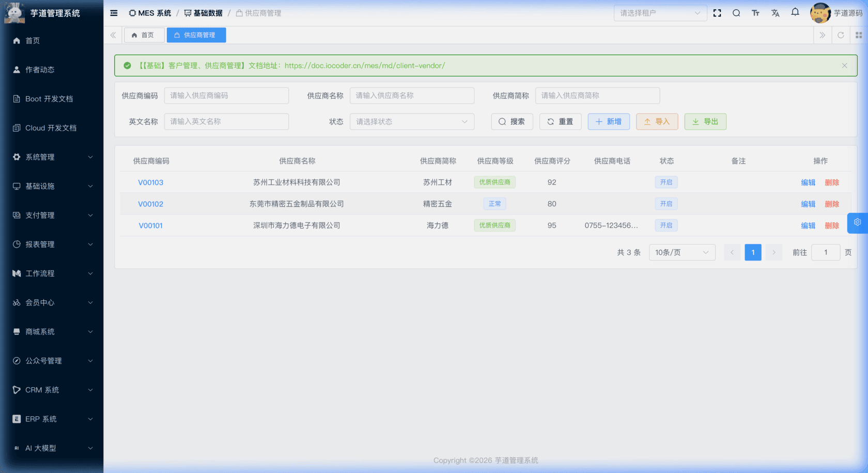Open the 10条/页 page size dropdown
Screen dimensions: 868x473
pyautogui.click(x=681, y=252)
